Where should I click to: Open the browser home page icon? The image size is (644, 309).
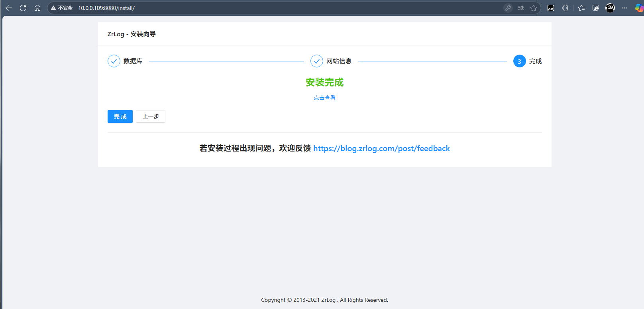point(37,8)
